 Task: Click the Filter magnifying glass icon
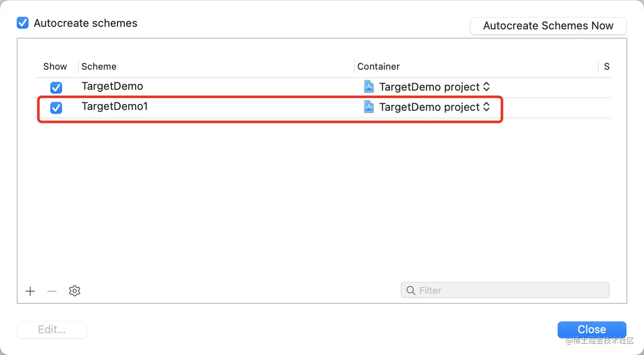tap(411, 291)
